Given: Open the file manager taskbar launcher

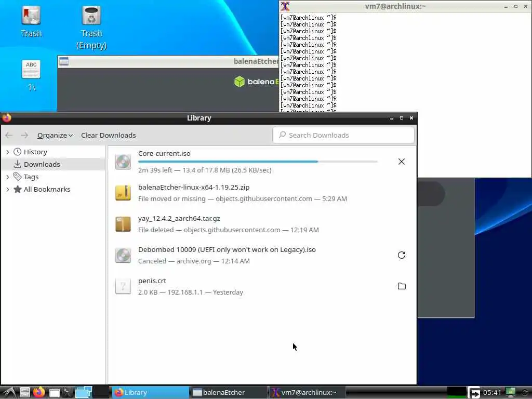Looking at the screenshot, I should pyautogui.click(x=24, y=393).
